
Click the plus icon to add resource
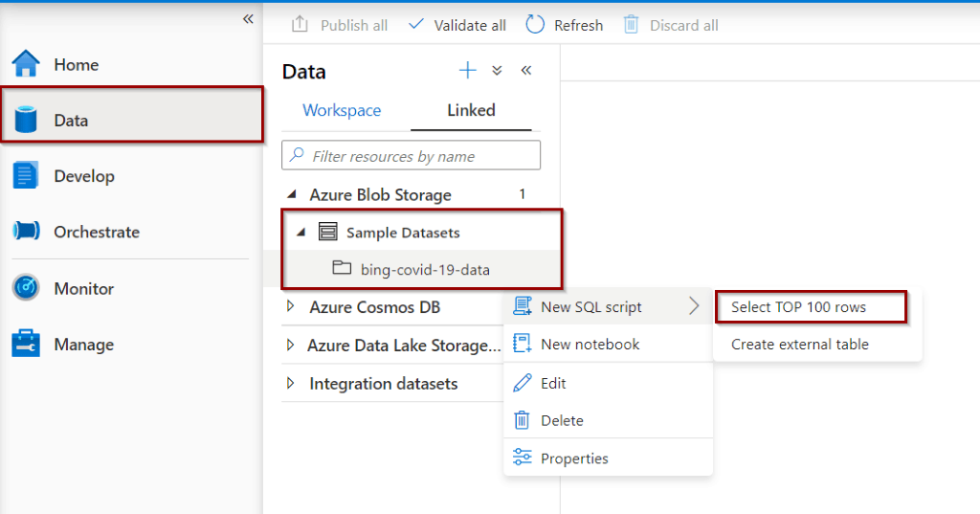[x=467, y=70]
